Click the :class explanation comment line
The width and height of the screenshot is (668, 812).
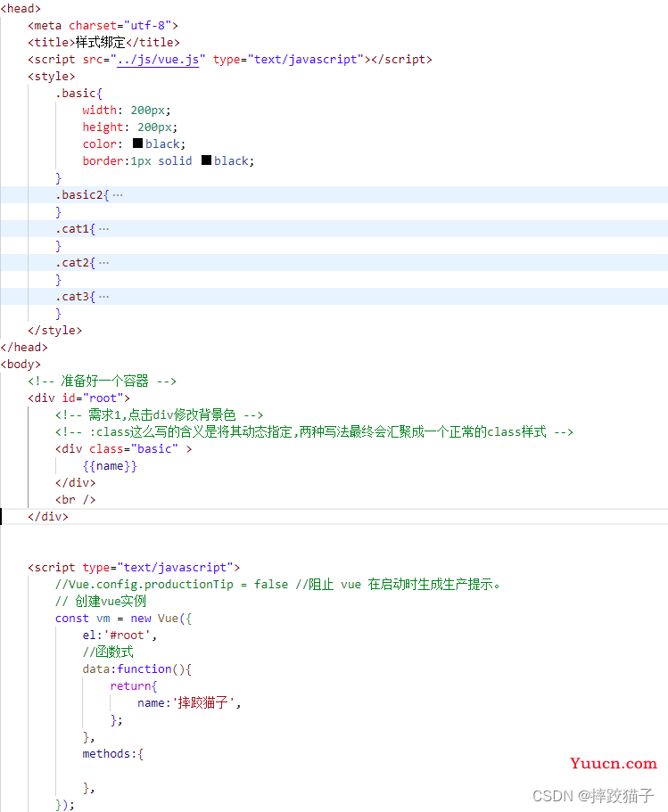tap(314, 432)
